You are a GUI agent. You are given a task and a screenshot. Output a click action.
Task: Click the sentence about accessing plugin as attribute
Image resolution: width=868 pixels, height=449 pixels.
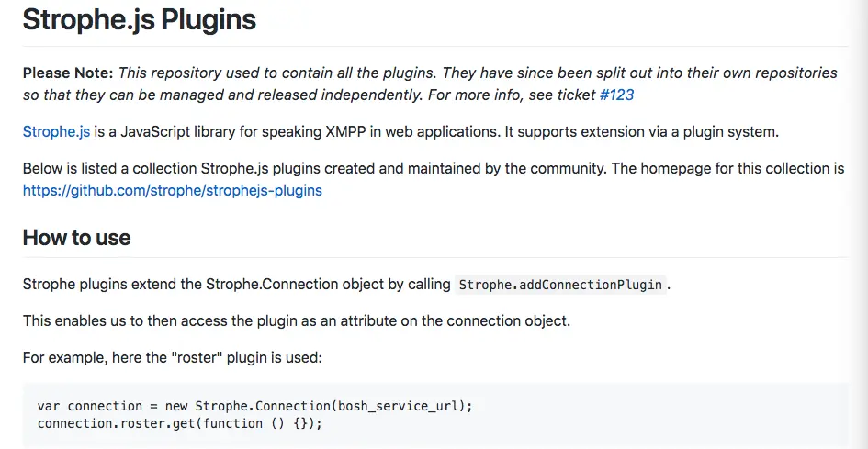coord(296,321)
